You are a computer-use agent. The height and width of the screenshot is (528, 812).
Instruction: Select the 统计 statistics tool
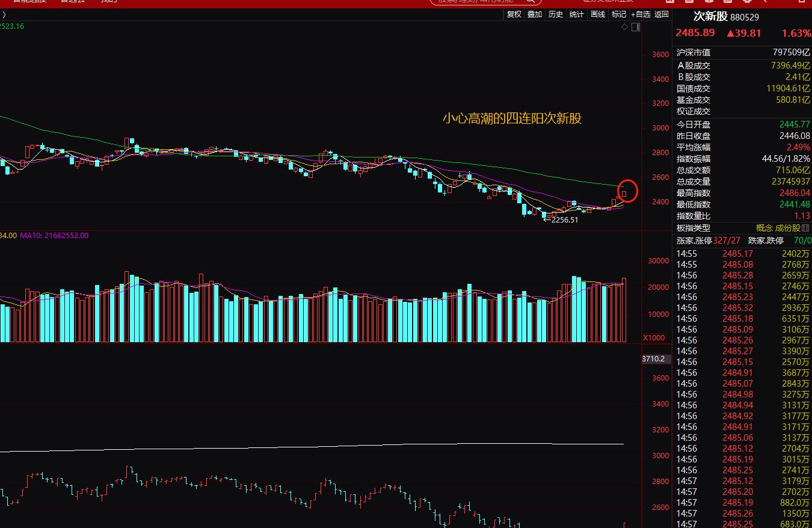point(576,14)
